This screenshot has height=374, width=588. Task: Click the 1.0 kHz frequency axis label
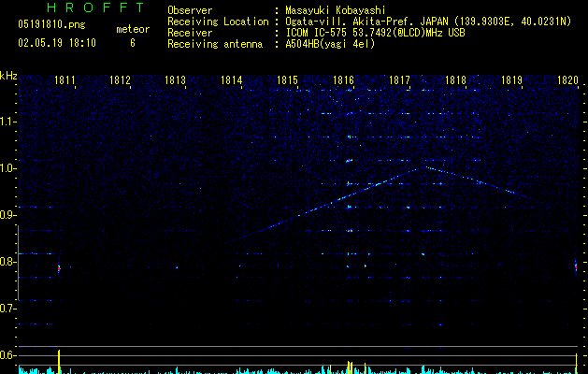(x=8, y=168)
